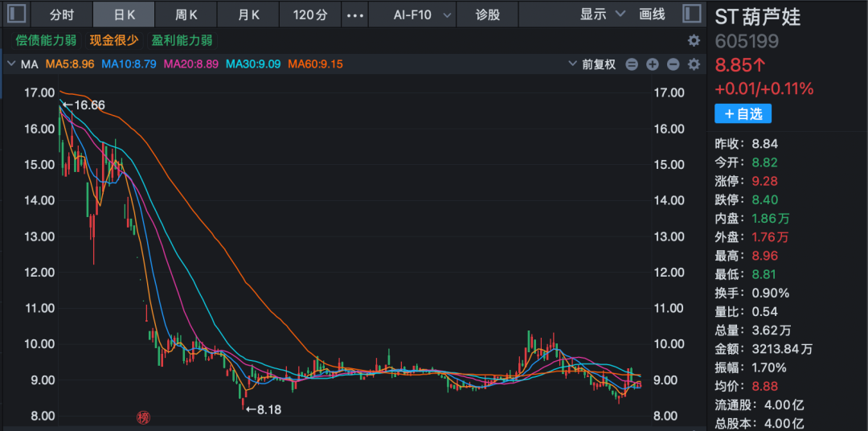Click the 盈利能力弱 tag
This screenshot has width=868, height=431.
[182, 40]
